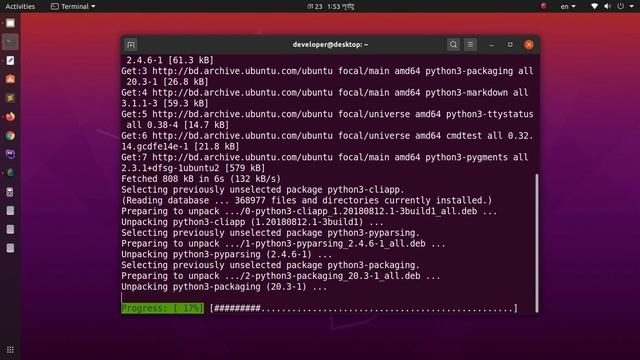Screen dimensions: 640x360
Task: Select the active Terminal icon in dock
Action: coord(10,42)
